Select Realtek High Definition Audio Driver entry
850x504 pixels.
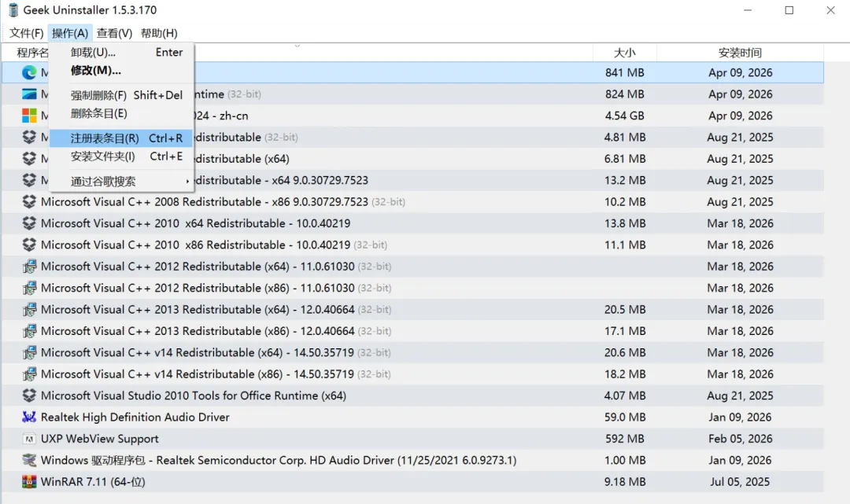click(x=413, y=417)
